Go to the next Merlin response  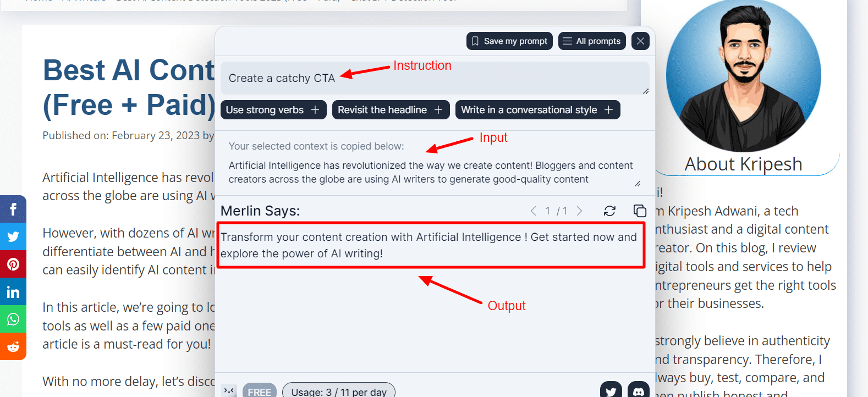(579, 211)
